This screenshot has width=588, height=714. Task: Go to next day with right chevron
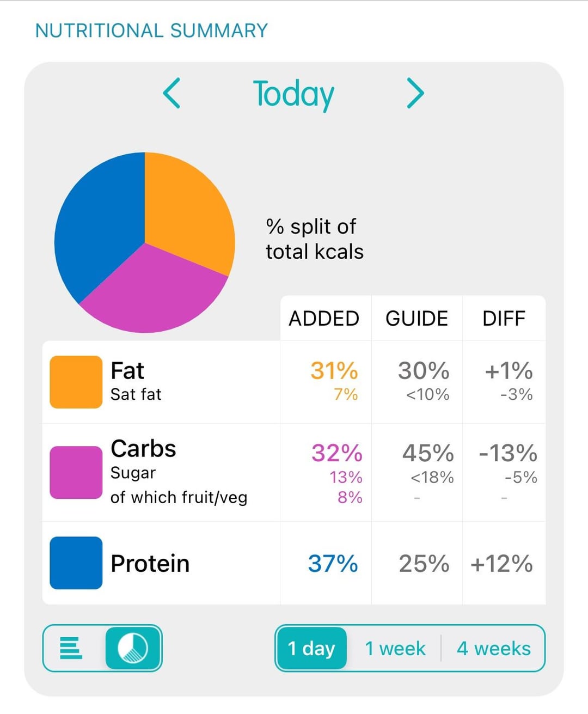coord(415,93)
